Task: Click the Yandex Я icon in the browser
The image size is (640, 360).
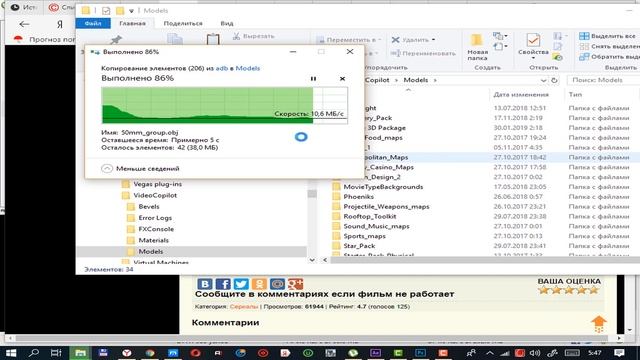Action: point(60,24)
